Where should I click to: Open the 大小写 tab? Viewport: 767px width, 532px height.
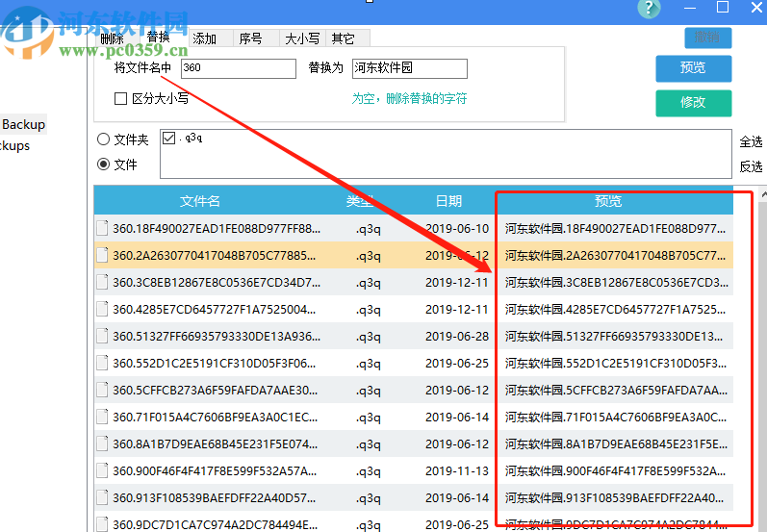point(302,38)
